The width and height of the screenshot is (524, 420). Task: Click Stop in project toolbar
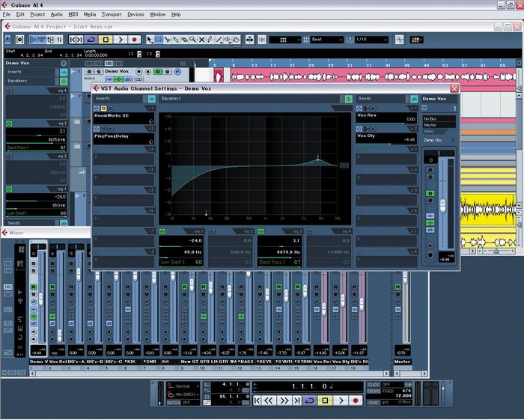point(106,40)
